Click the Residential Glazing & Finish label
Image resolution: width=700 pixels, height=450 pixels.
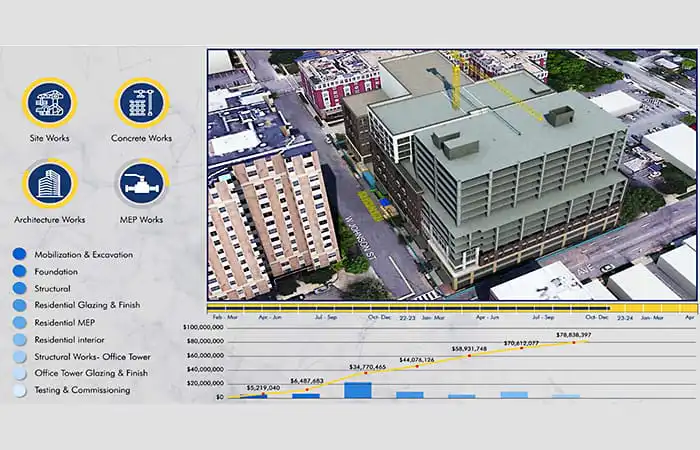(88, 305)
